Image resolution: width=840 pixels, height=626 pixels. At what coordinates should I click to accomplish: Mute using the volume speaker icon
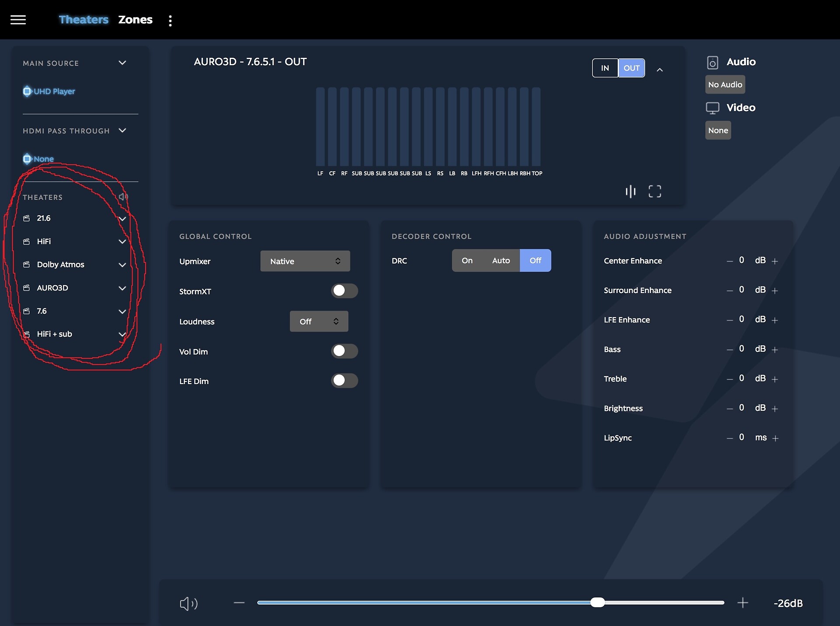click(189, 604)
